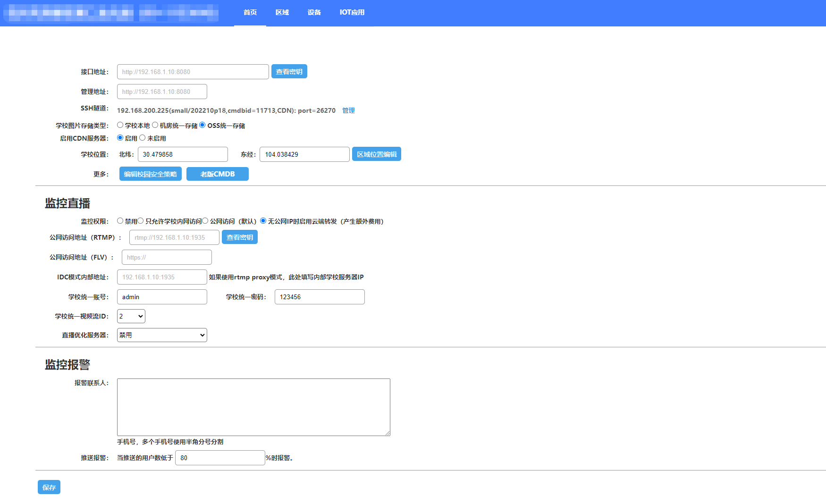
Task: Click the 老版CMDB button
Action: click(217, 174)
